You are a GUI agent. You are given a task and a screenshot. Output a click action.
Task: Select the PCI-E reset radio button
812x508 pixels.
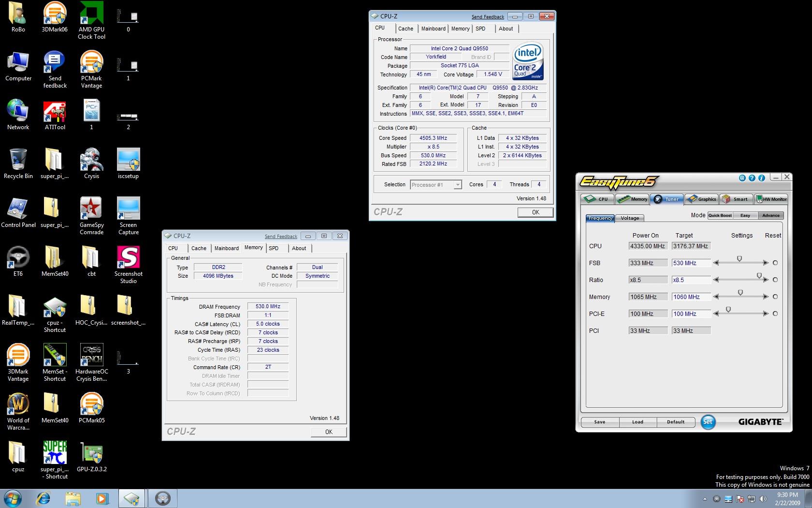pyautogui.click(x=775, y=314)
